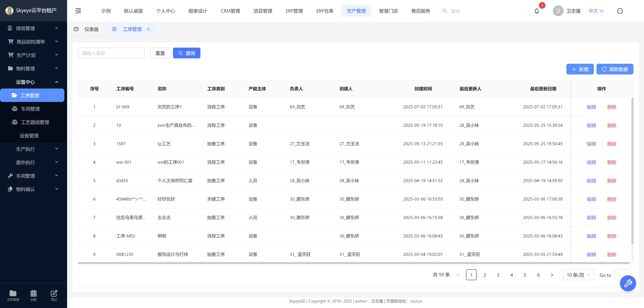
Task: Expand 商品结构清单 menu
Action: (34, 41)
